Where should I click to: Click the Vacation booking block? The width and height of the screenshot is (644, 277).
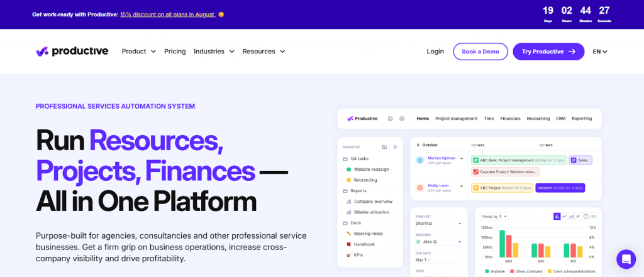pos(560,188)
